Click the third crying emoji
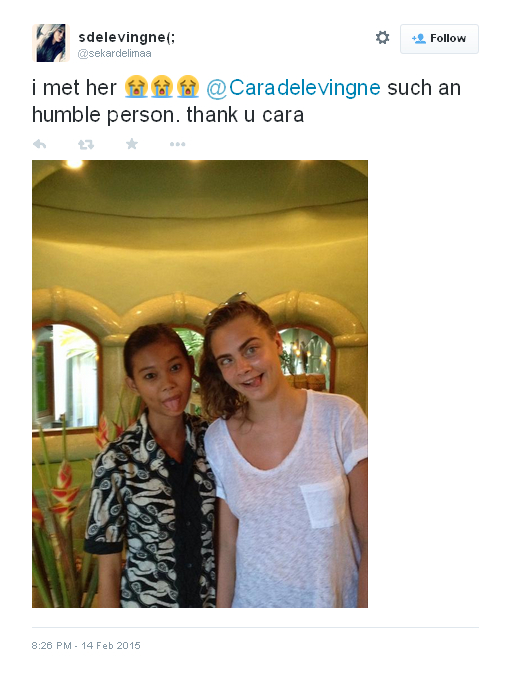511x680 pixels. click(x=188, y=87)
